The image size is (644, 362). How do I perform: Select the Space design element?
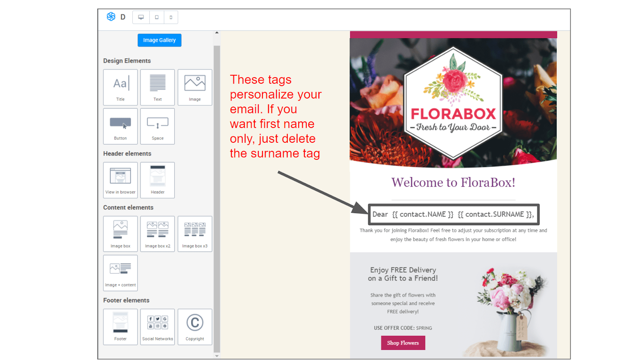tap(157, 126)
